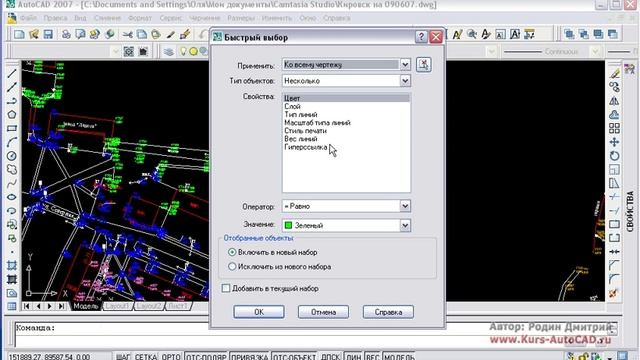640x360 pixels.
Task: Select the Move modify tool
Action: point(614,142)
